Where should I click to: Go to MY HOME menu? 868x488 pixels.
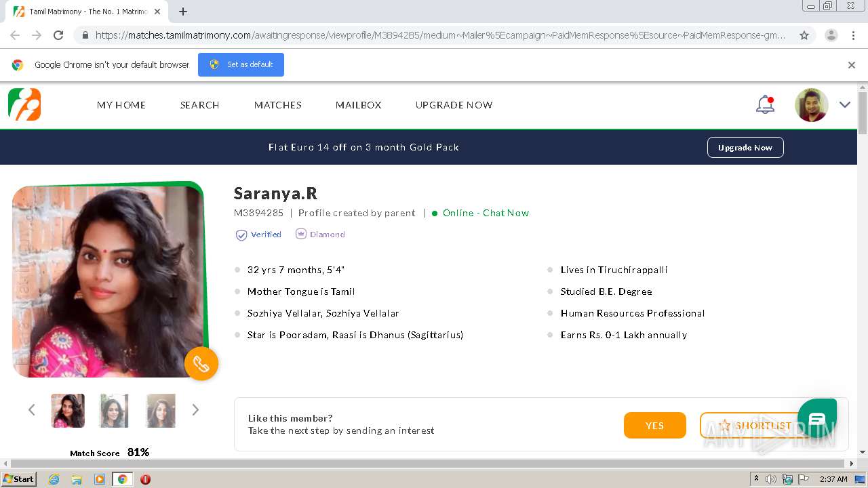point(121,105)
